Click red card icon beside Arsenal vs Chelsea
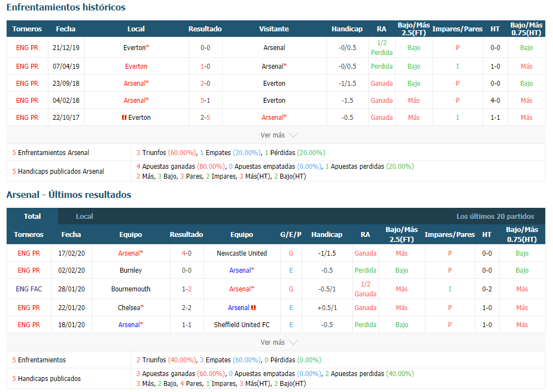The image size is (553, 392). [x=253, y=308]
